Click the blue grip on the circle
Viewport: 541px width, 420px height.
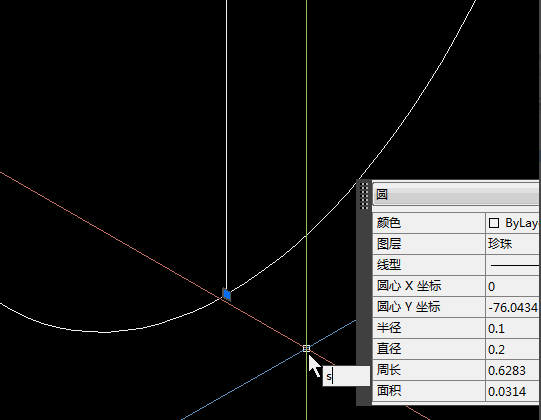(227, 294)
